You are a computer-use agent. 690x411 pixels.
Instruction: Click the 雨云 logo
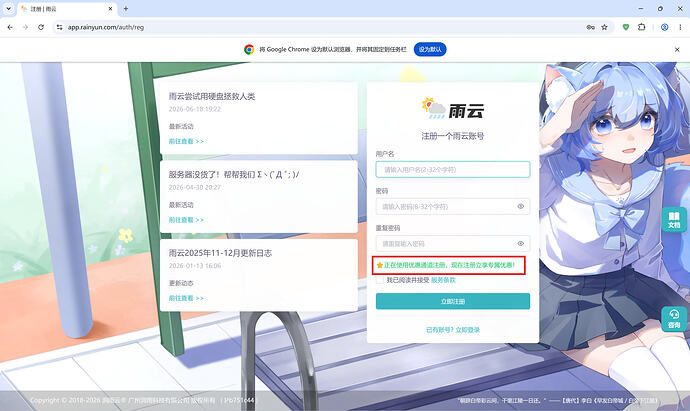coord(453,109)
